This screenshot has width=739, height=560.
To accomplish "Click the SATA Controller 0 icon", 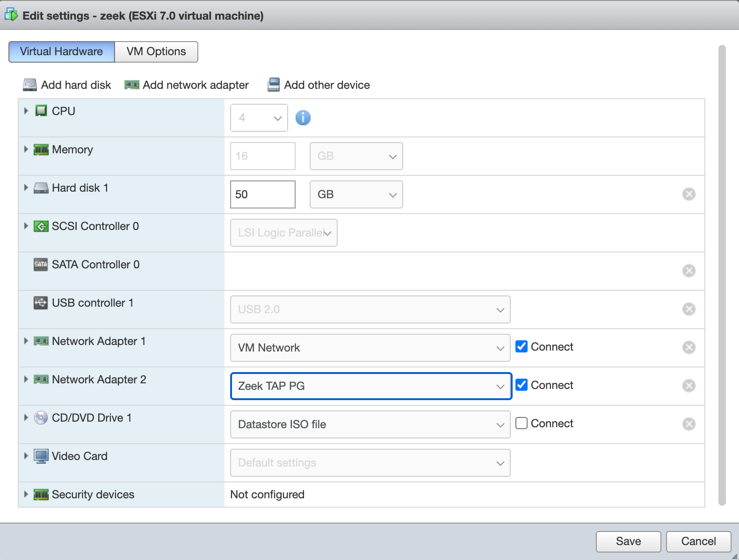I will click(41, 265).
